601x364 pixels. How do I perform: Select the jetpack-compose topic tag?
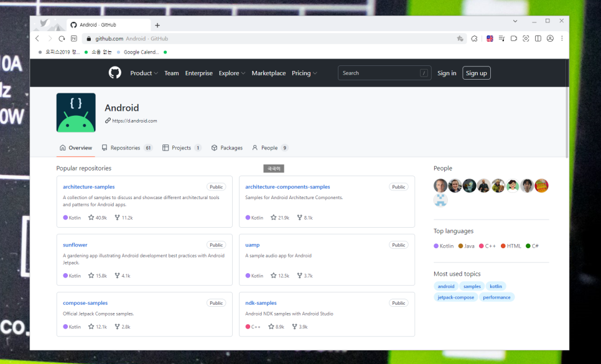(x=456, y=297)
